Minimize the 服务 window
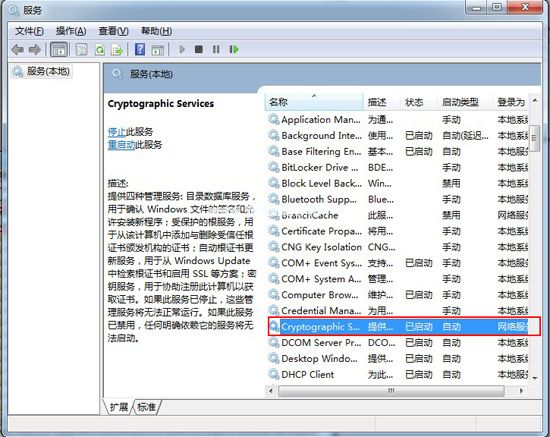Screen dimensions: 550x437 (476, 7)
